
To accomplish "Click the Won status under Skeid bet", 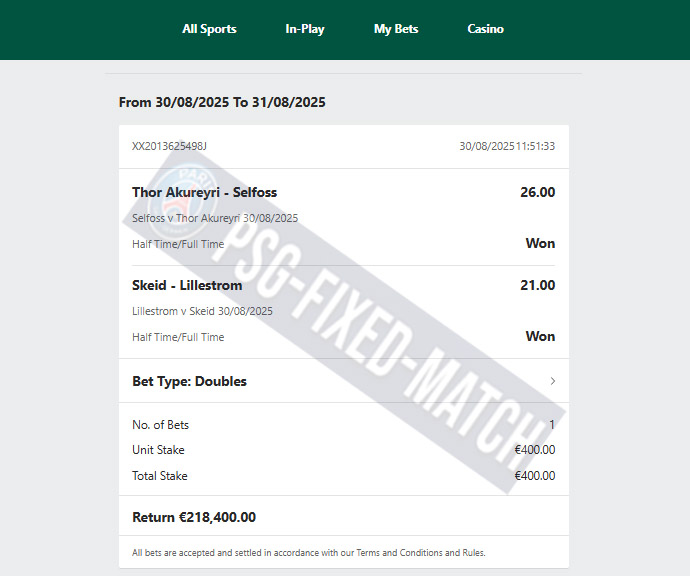I will click(x=540, y=337).
